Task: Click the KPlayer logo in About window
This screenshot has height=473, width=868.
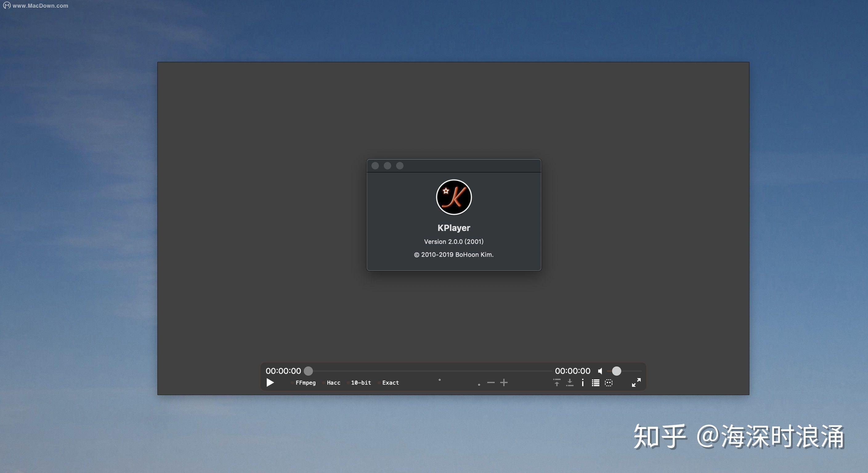Action: [x=454, y=197]
